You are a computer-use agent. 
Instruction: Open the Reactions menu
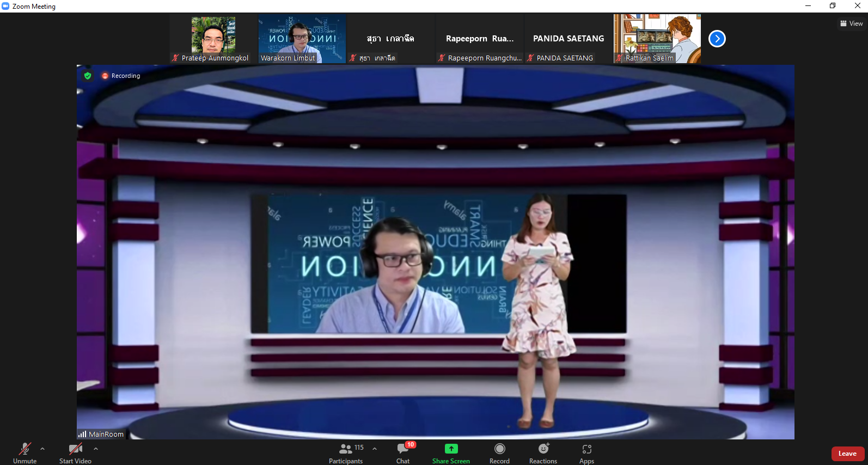(543, 452)
